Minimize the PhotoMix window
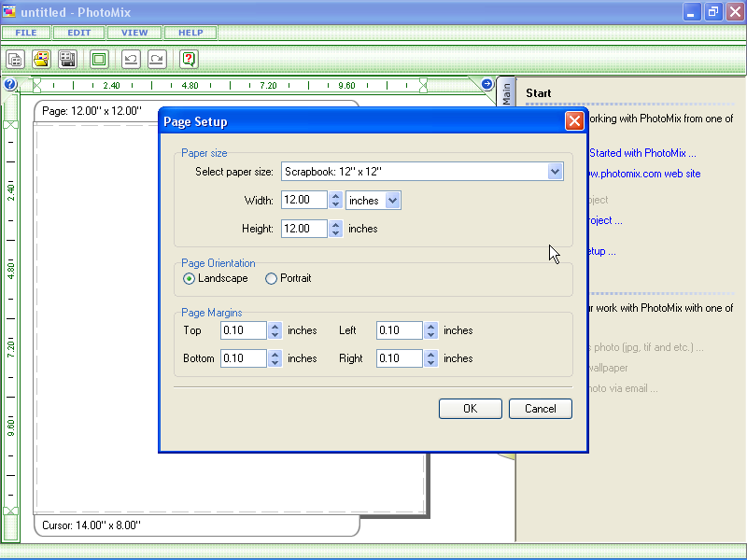Screen dimensions: 747x560 [x=691, y=12]
